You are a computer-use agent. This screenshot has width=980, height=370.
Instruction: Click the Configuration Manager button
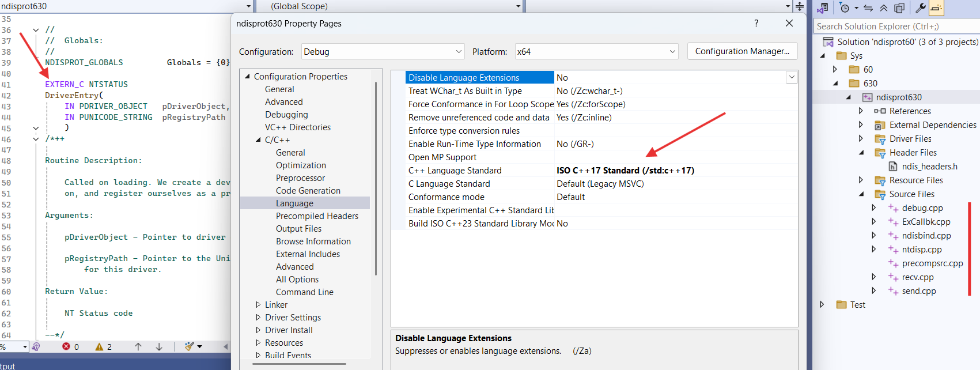coord(742,51)
